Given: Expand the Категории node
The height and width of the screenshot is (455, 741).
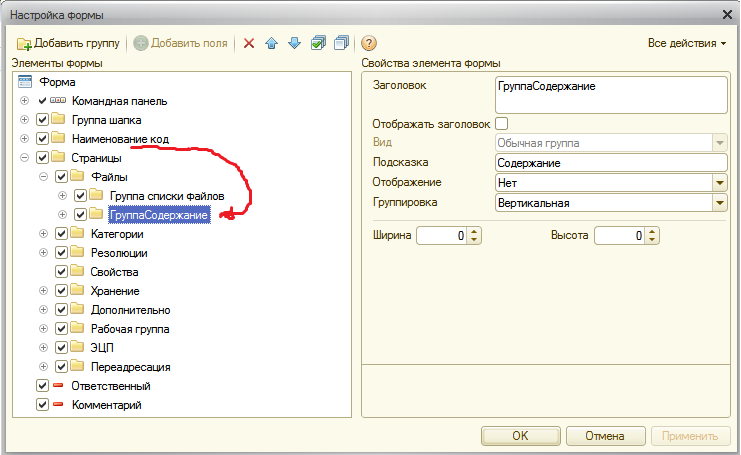Looking at the screenshot, I should 43,233.
